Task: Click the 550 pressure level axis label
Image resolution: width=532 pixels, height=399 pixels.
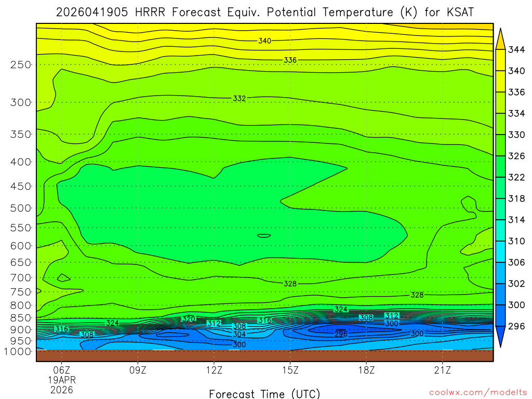Action: [20, 228]
